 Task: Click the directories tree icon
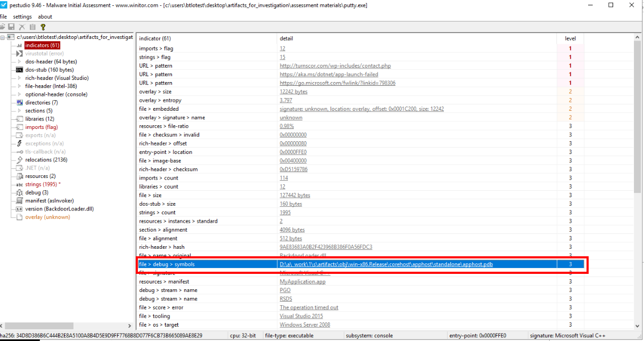(20, 102)
